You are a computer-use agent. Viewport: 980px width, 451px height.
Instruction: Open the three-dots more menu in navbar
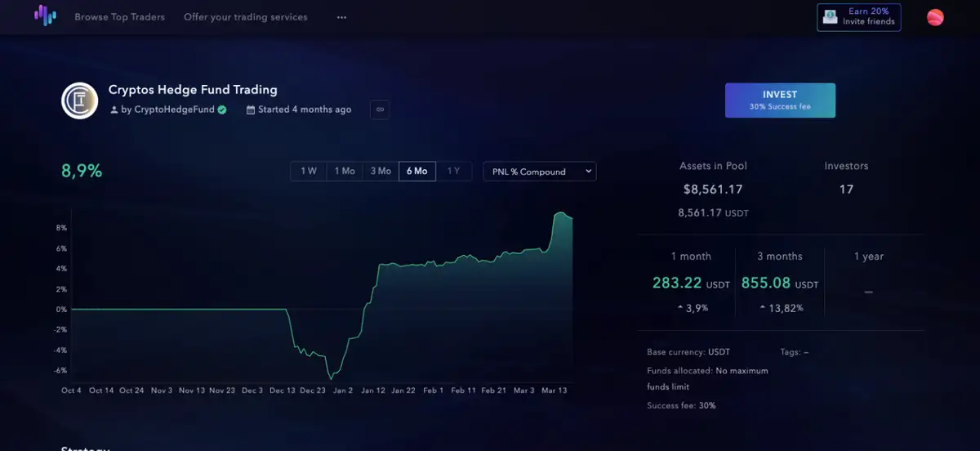coord(341,17)
